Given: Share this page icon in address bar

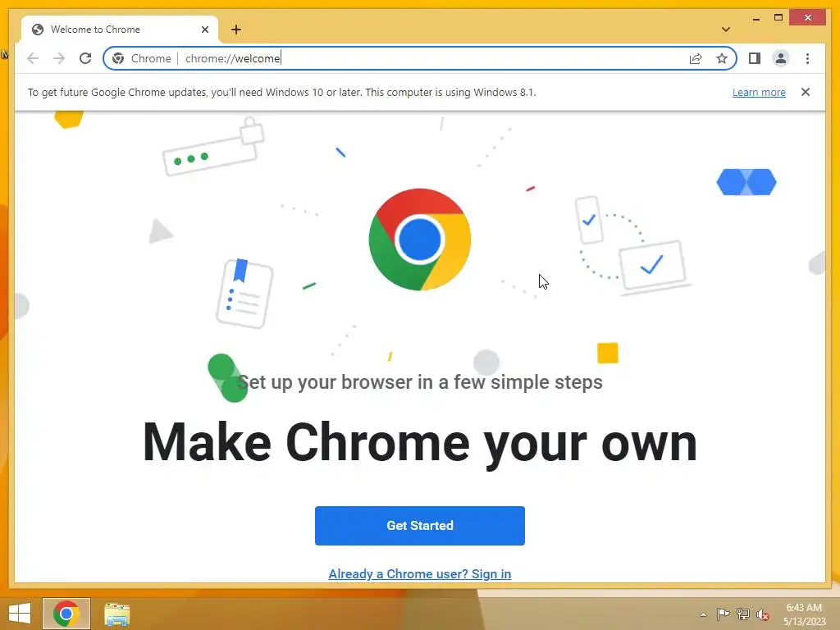Looking at the screenshot, I should tap(696, 58).
